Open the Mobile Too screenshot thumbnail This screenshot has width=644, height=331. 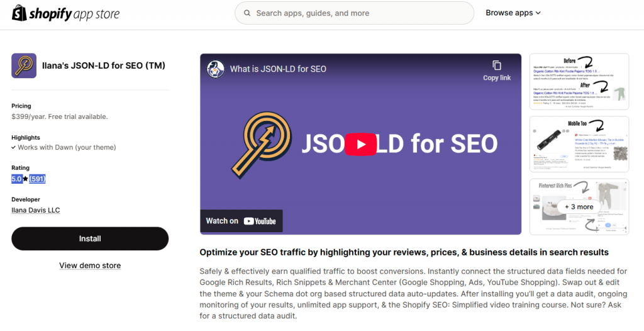click(x=579, y=144)
